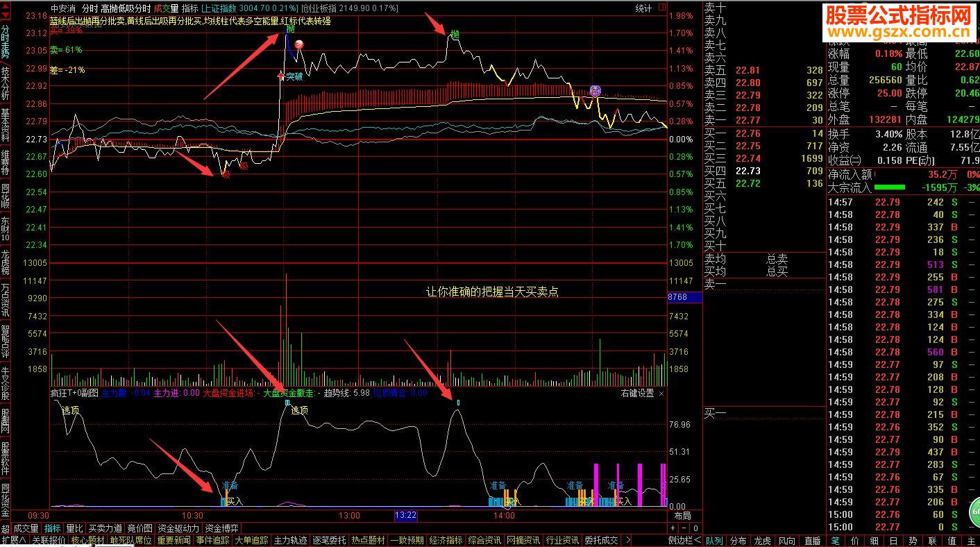980x547 pixels.
Task: Open the 网摘资讯 tab
Action: click(524, 540)
